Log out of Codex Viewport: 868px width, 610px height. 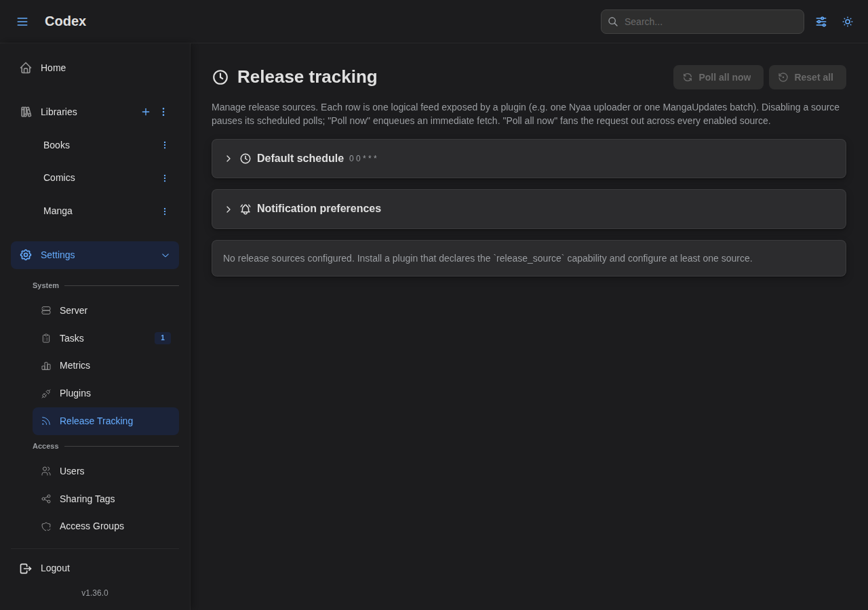95,568
